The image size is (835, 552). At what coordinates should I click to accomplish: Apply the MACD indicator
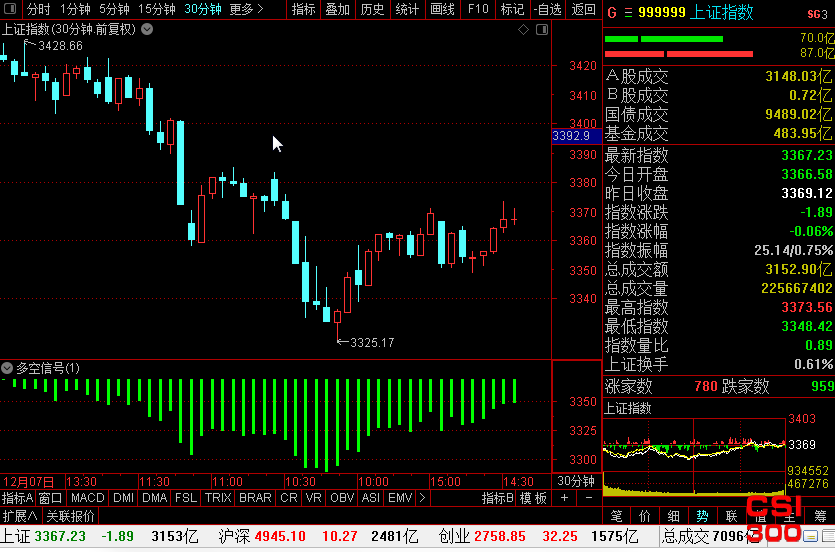tap(87, 498)
